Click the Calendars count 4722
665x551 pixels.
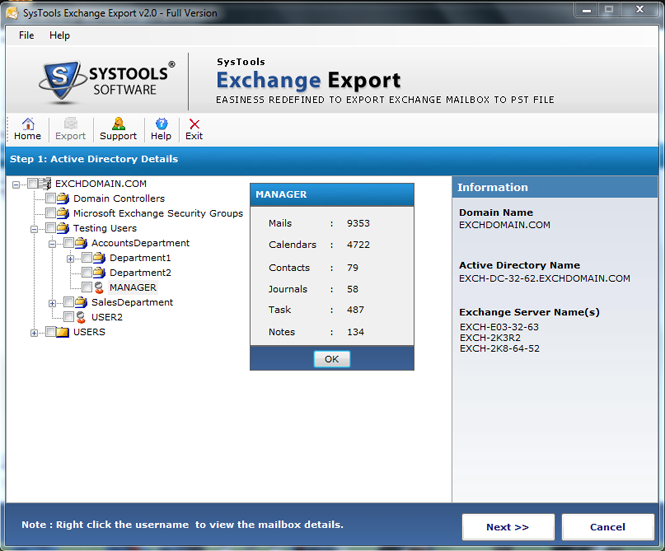point(358,245)
